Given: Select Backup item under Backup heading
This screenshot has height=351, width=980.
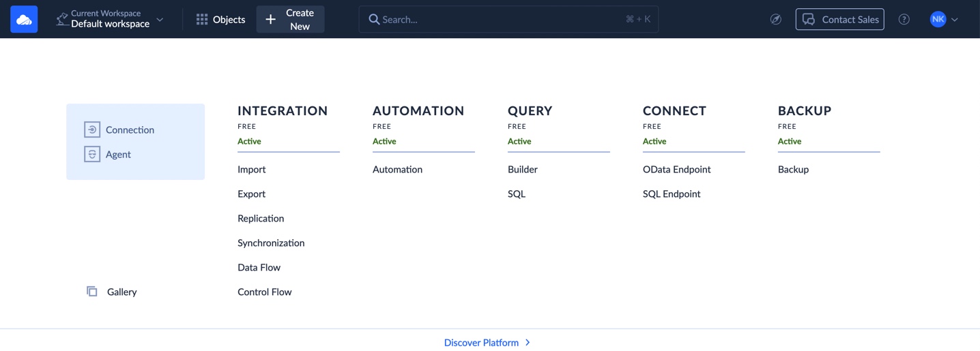Looking at the screenshot, I should 793,169.
